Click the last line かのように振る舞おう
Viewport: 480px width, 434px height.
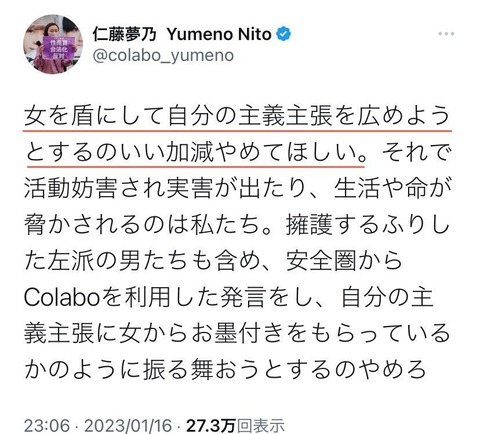click(225, 370)
